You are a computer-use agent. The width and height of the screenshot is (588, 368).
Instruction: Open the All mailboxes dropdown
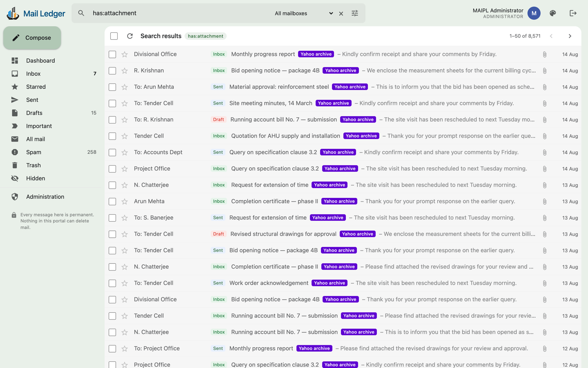(304, 13)
